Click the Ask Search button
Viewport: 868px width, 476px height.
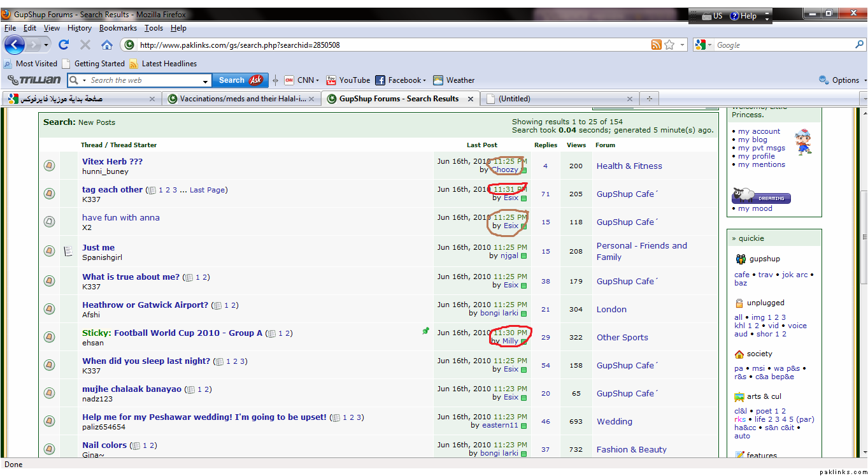(x=241, y=80)
